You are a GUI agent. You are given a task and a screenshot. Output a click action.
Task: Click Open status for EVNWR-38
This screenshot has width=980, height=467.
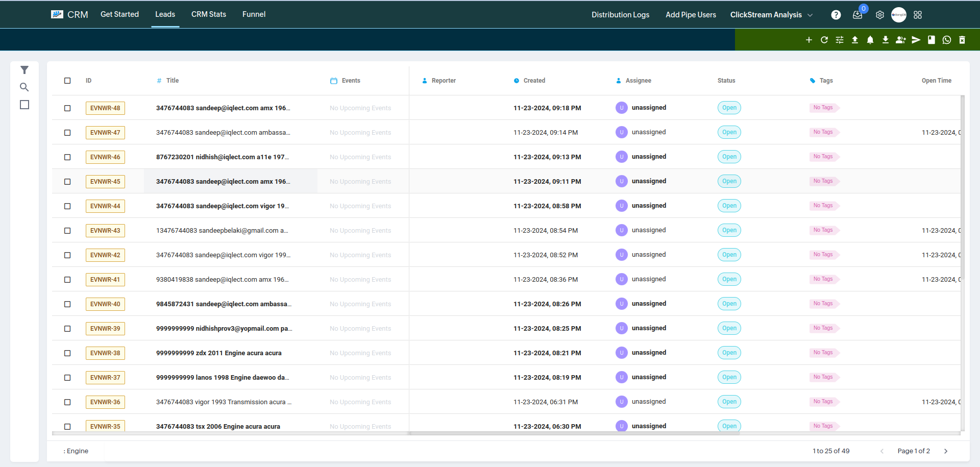(729, 353)
